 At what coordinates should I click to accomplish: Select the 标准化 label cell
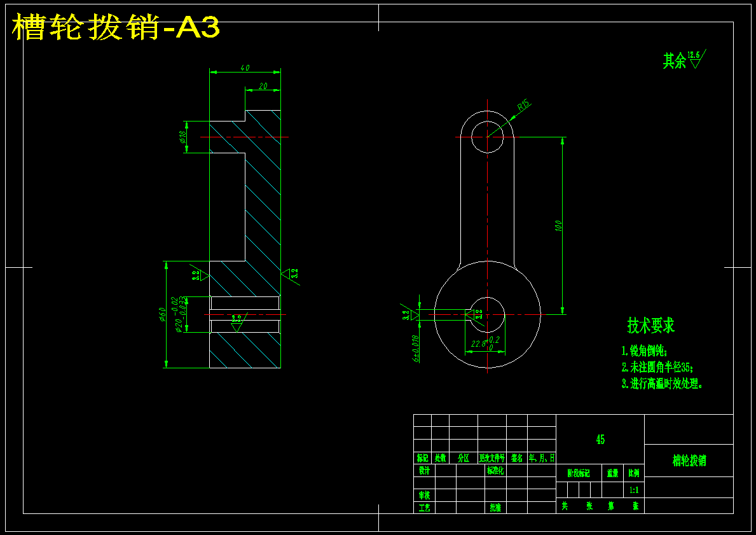(x=495, y=470)
